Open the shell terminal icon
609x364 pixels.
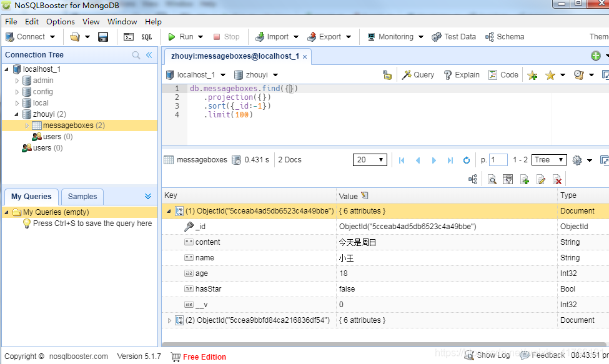(129, 37)
